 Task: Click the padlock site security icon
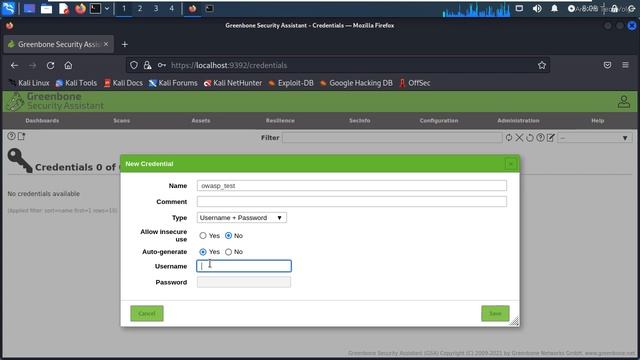point(147,65)
